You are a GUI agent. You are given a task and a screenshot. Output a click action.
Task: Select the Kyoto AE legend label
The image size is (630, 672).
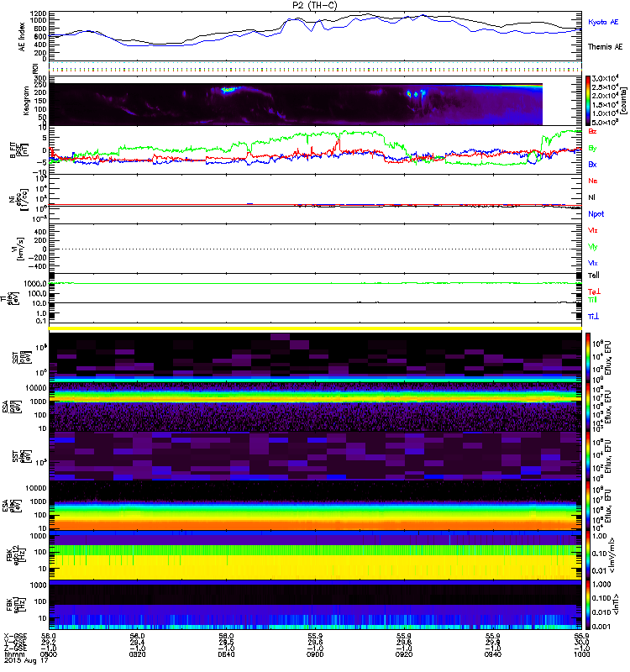[x=603, y=22]
